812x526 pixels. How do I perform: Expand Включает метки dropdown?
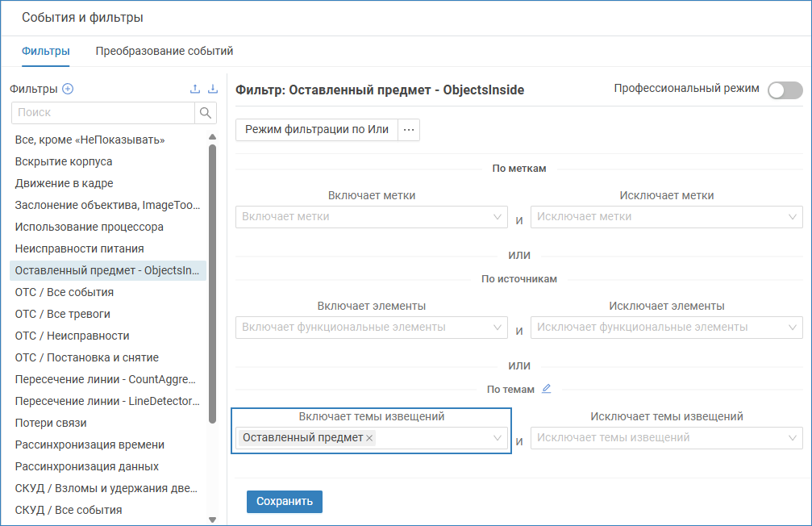(x=498, y=217)
